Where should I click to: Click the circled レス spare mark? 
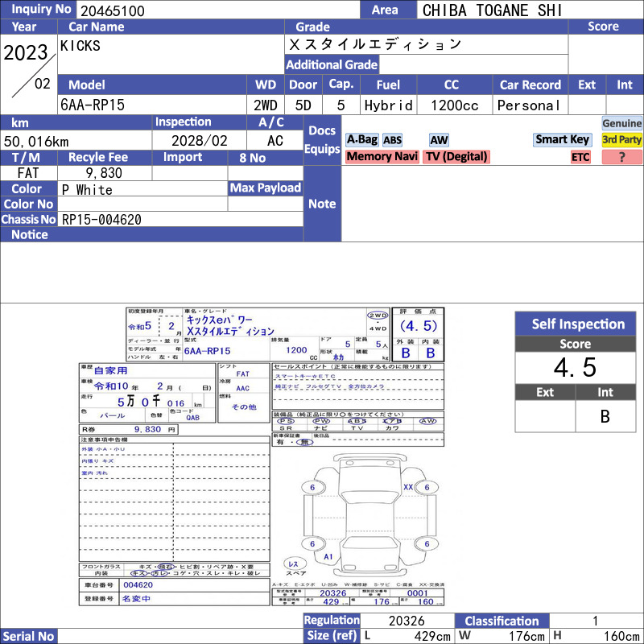pos(293,564)
